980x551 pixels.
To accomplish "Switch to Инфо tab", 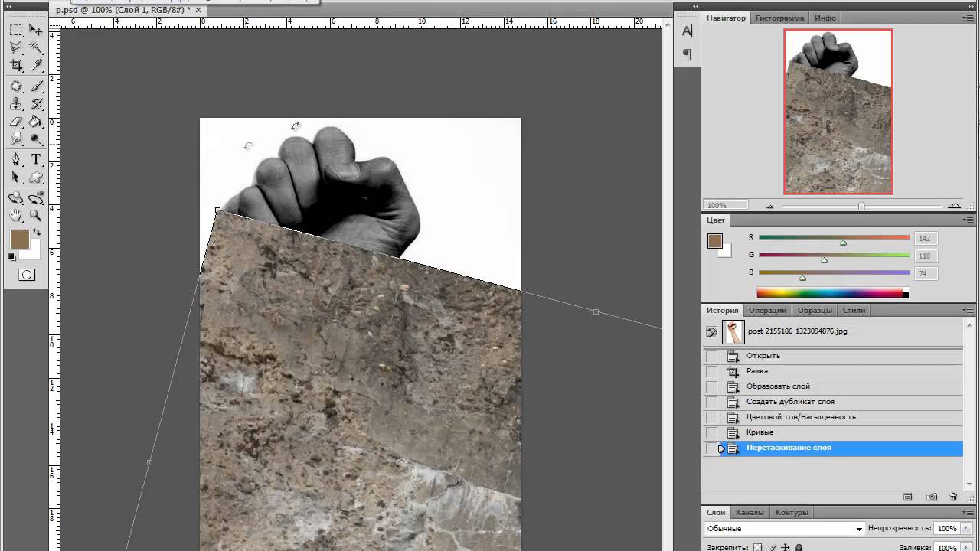I will [825, 18].
